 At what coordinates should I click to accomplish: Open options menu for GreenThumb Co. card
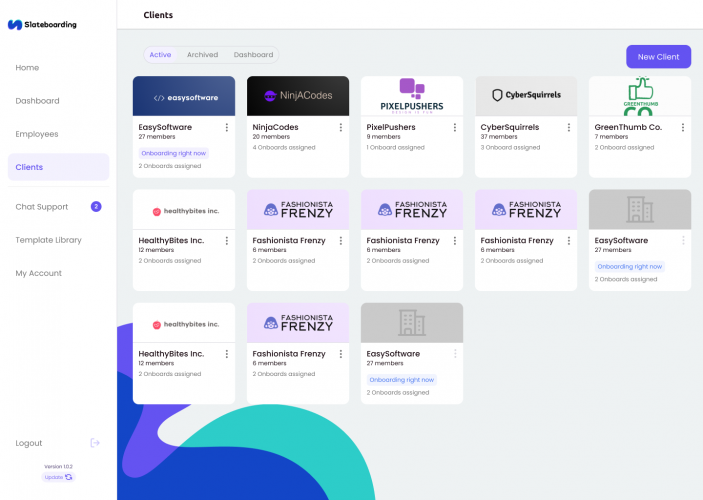pos(683,127)
